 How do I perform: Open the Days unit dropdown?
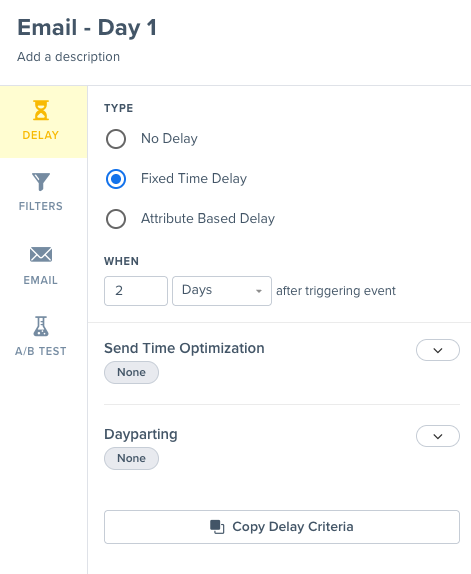point(222,291)
